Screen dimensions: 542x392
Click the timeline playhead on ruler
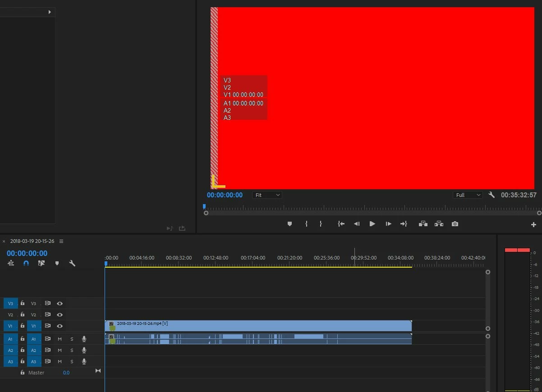point(106,264)
